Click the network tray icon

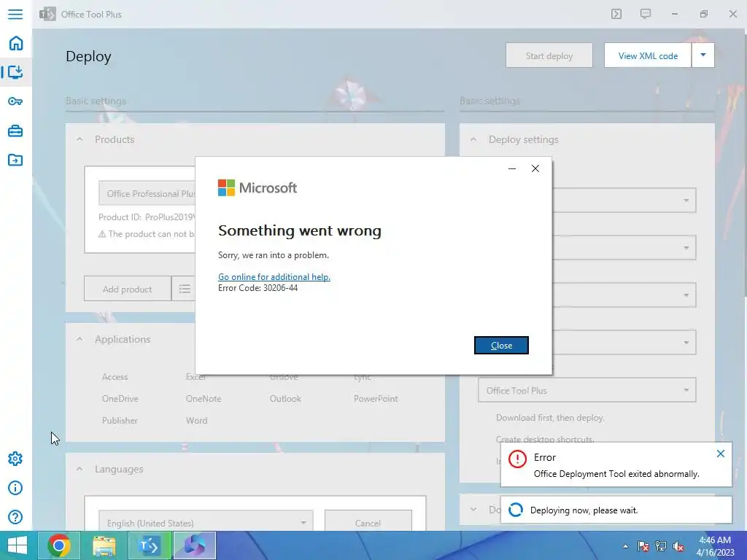(661, 546)
